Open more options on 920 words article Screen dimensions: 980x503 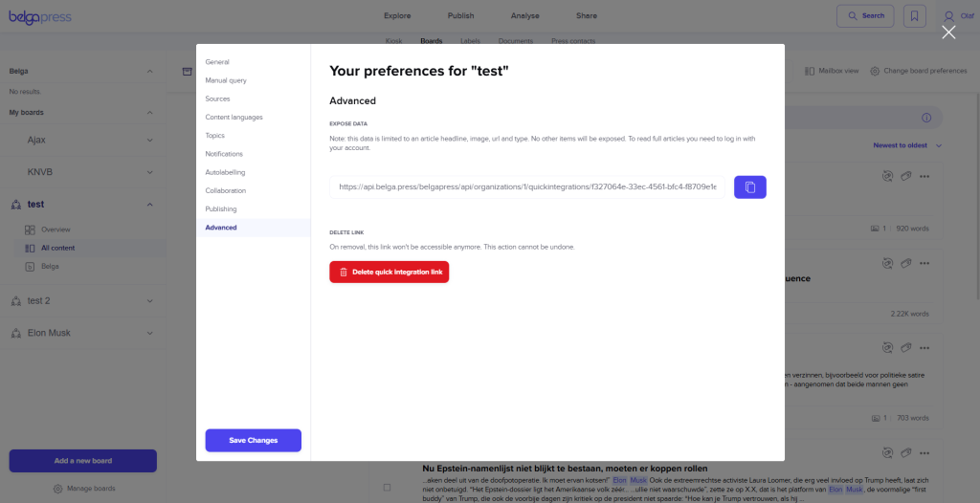coord(924,177)
